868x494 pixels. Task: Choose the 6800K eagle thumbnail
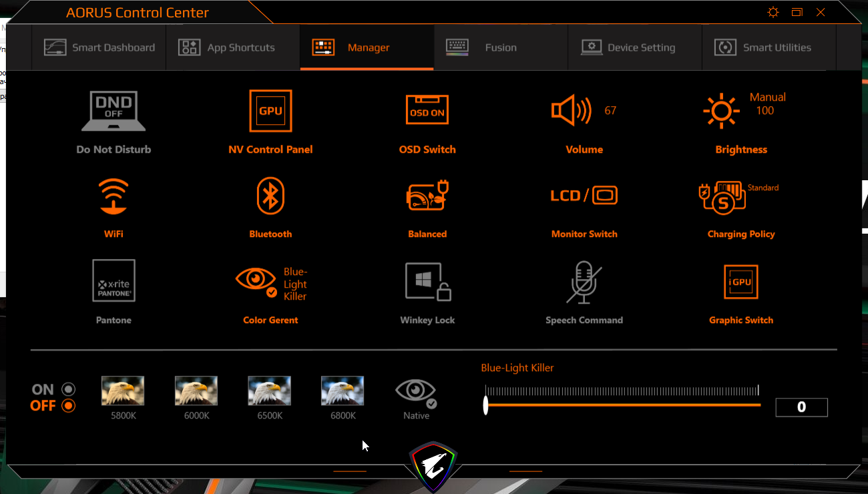343,391
